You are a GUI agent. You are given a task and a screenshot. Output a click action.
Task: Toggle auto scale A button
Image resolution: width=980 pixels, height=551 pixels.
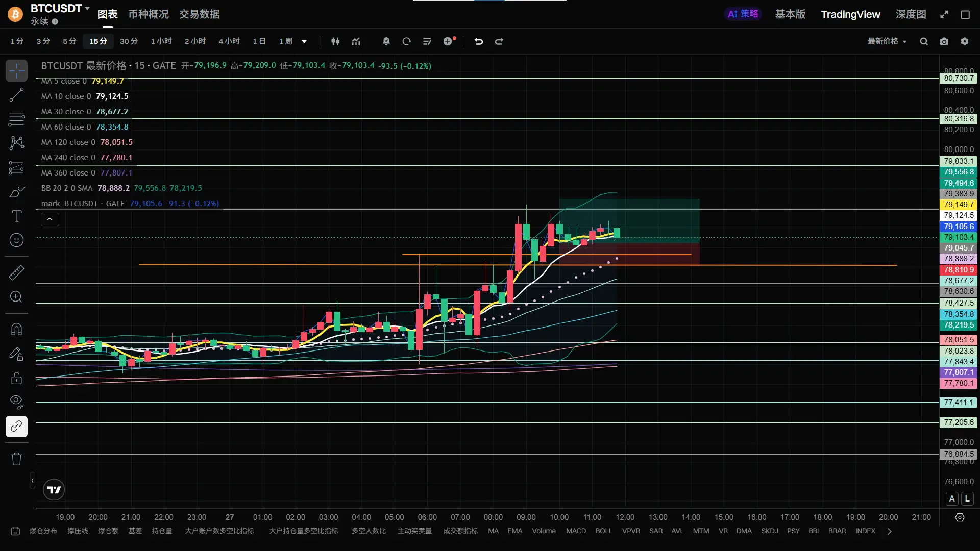coord(952,498)
